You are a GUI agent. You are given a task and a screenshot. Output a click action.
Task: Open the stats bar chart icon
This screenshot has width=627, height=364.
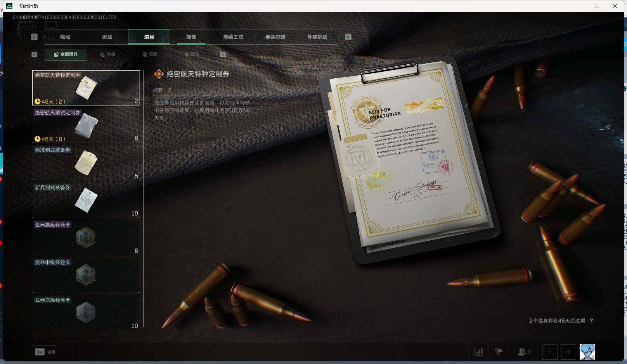tap(479, 352)
